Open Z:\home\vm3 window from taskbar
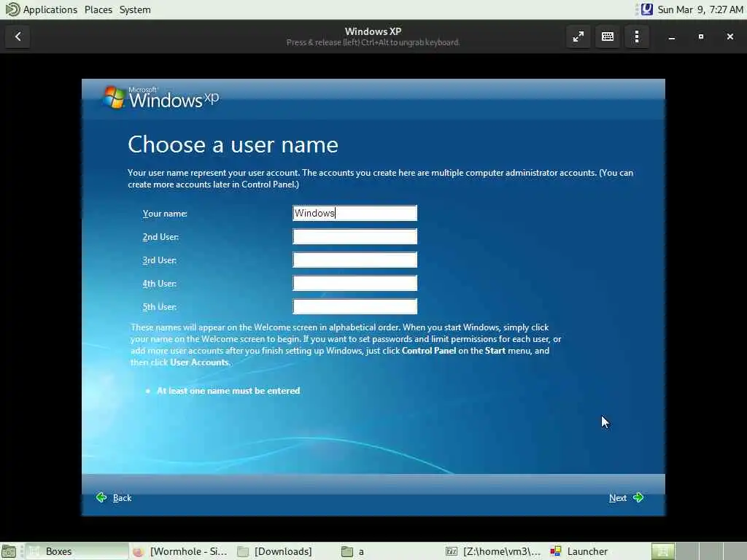747x560 pixels. pyautogui.click(x=494, y=551)
